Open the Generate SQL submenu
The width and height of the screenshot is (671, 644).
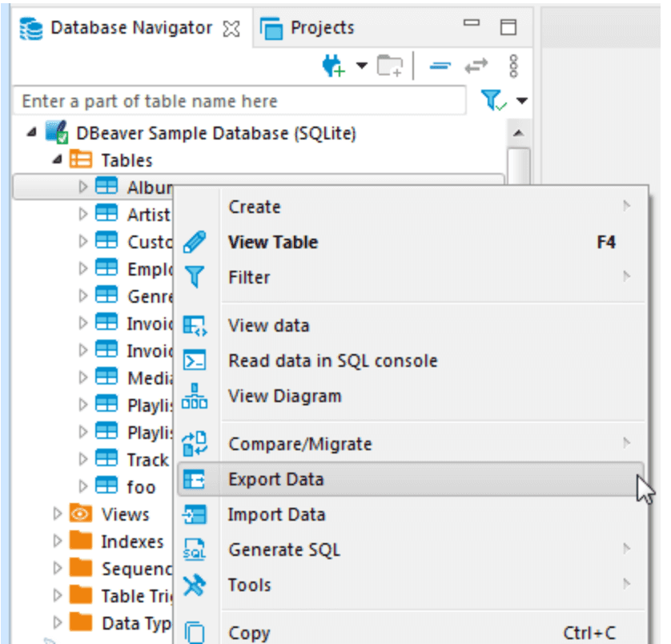[411, 549]
